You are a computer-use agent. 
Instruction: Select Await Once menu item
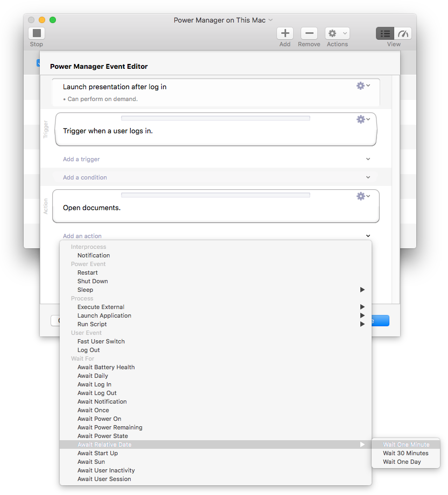pos(216,410)
